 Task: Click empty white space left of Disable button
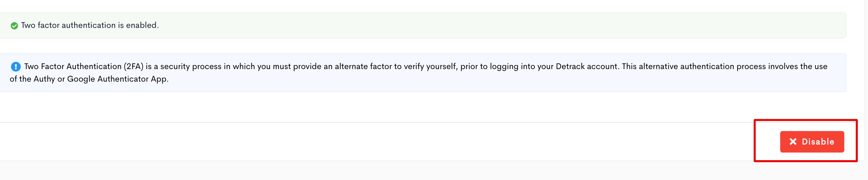click(x=385, y=142)
